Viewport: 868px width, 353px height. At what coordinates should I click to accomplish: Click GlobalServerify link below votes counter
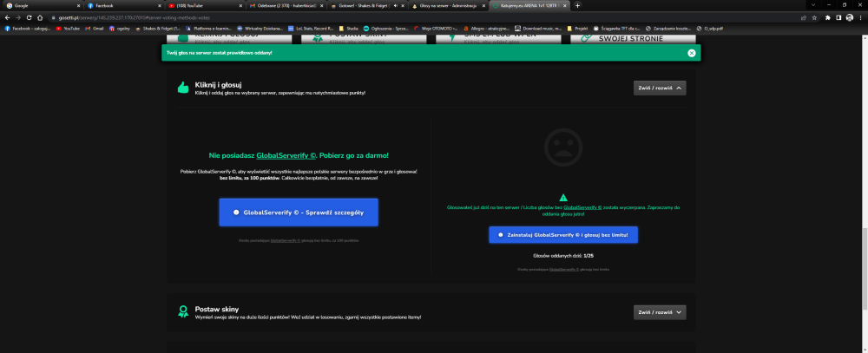coord(564,270)
